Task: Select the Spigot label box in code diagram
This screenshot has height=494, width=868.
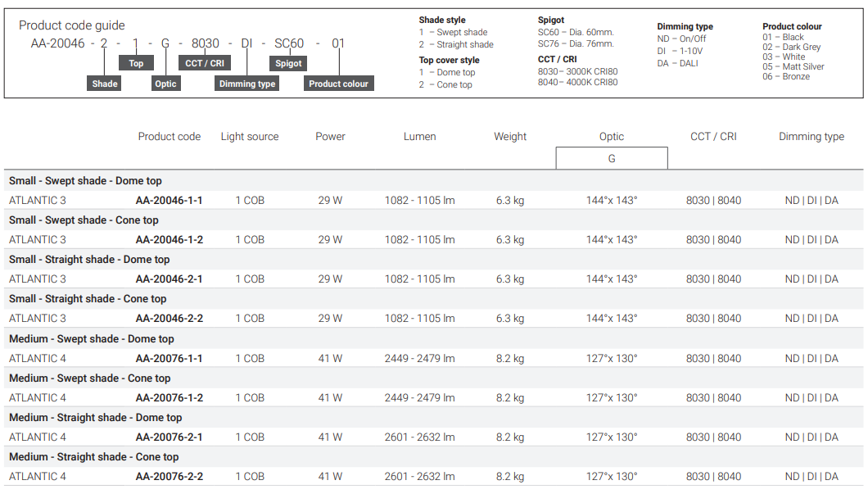Action: tap(288, 63)
